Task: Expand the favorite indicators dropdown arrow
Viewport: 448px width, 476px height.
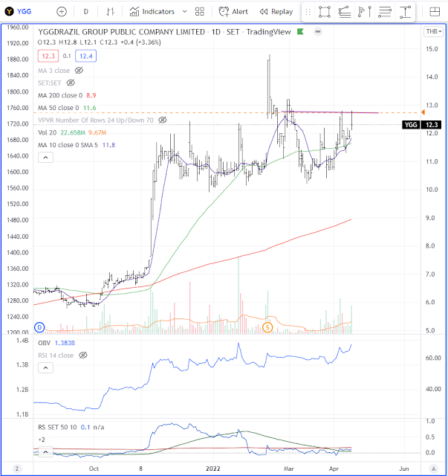Action: (184, 12)
